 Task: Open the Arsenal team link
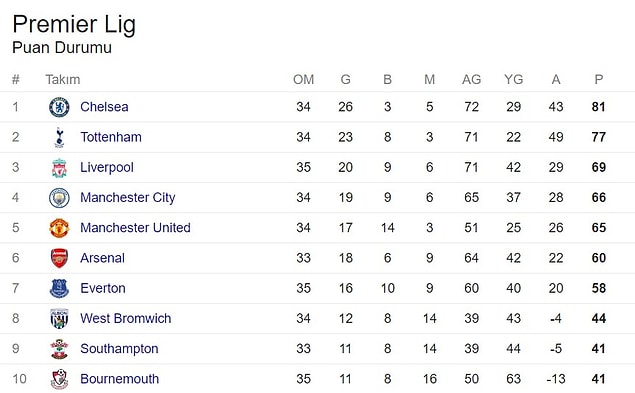pos(102,258)
